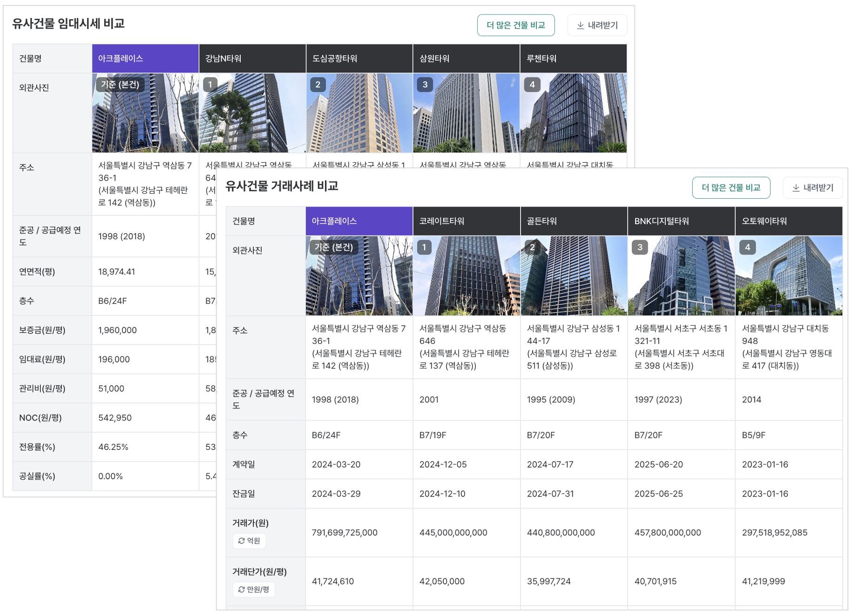This screenshot has height=616, width=852.
Task: Click the number 4 badge on 루첸타워 photo
Action: [x=532, y=85]
